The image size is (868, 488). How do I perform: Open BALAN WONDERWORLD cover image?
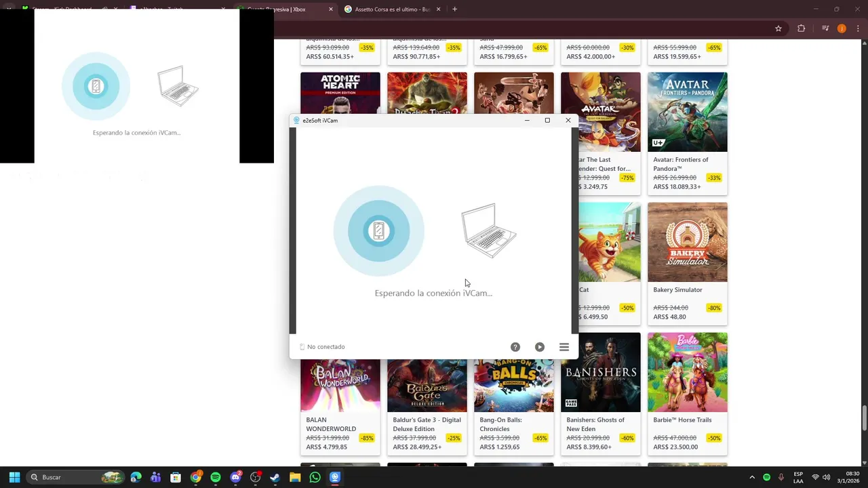(340, 386)
